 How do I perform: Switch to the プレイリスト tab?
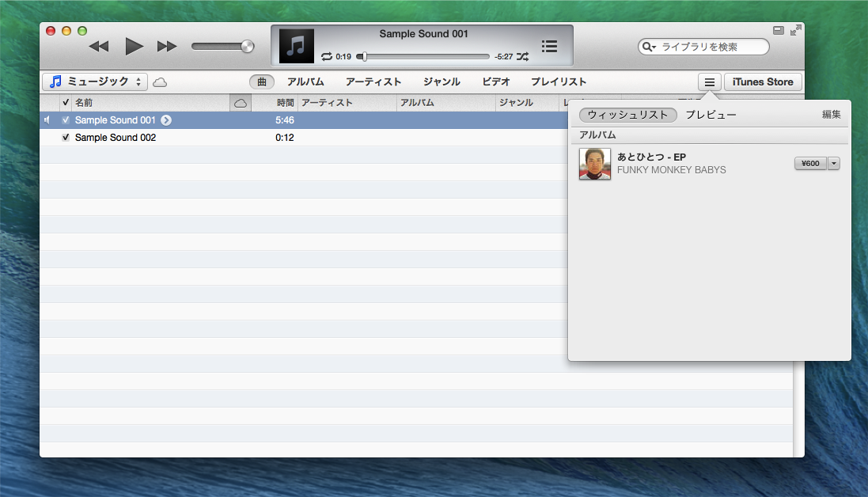(x=559, y=82)
